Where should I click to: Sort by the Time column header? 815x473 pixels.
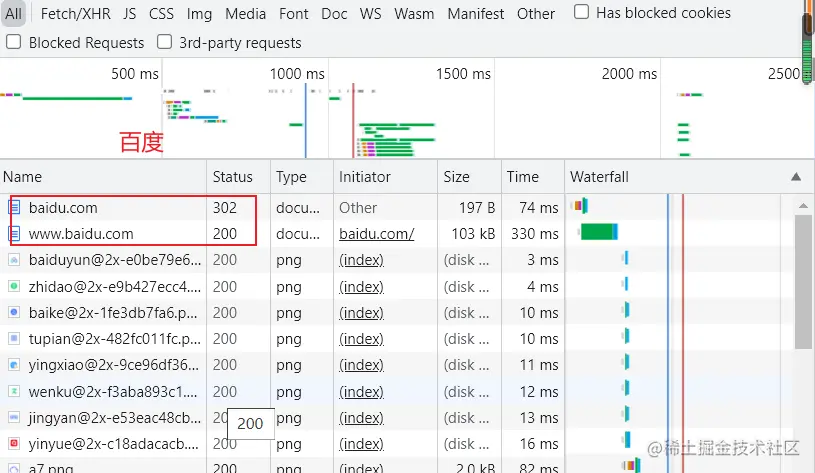click(x=533, y=177)
